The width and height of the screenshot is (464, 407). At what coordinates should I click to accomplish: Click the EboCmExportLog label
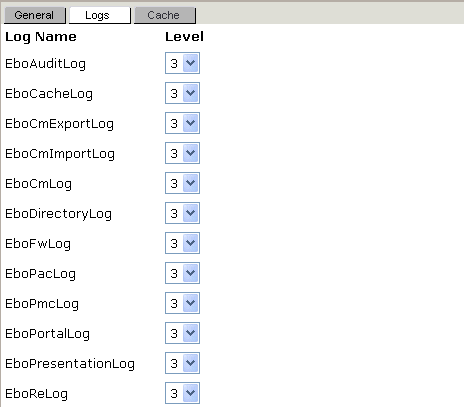click(x=59, y=124)
